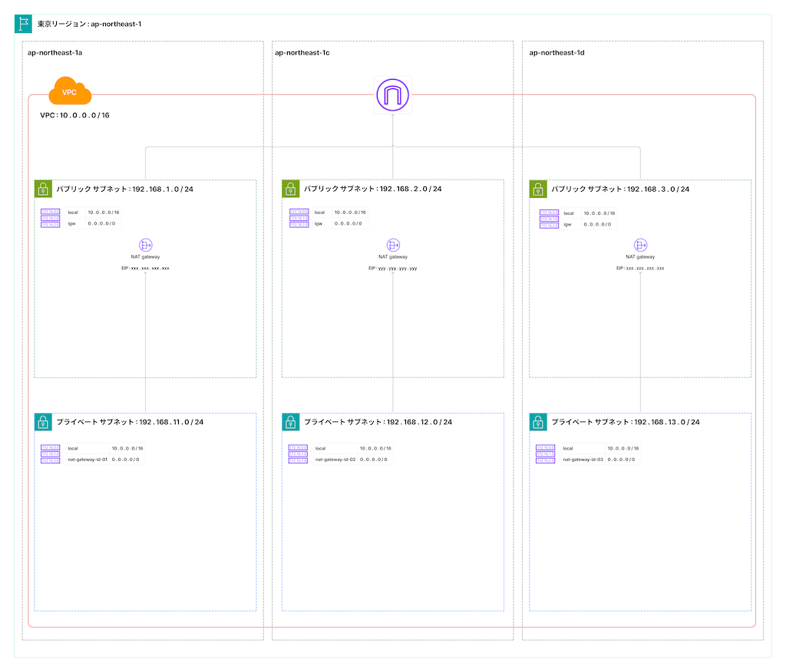Select the orange VPC cloud icon
The height and width of the screenshot is (672, 786).
tap(70, 91)
